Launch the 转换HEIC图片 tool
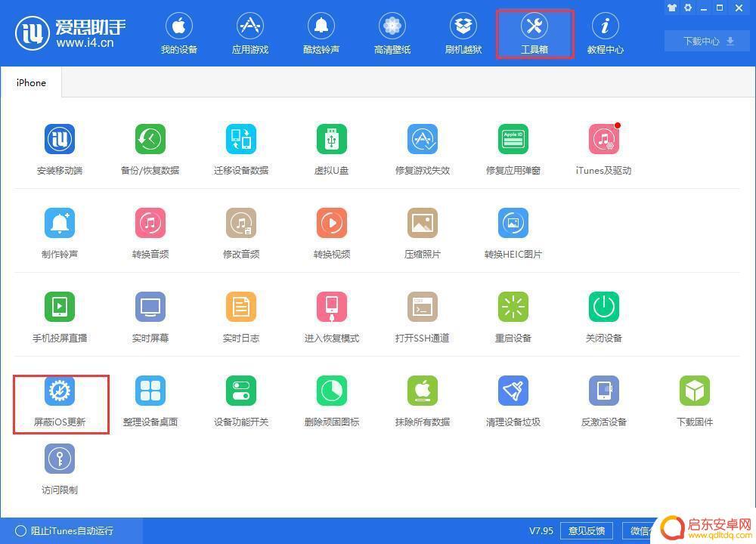The image size is (756, 544). [513, 223]
